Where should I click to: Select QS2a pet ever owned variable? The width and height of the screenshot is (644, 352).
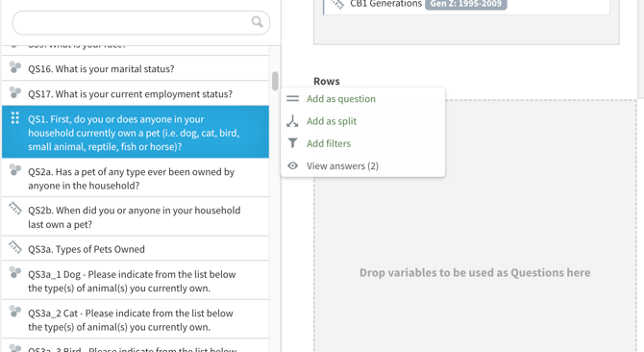tap(136, 178)
